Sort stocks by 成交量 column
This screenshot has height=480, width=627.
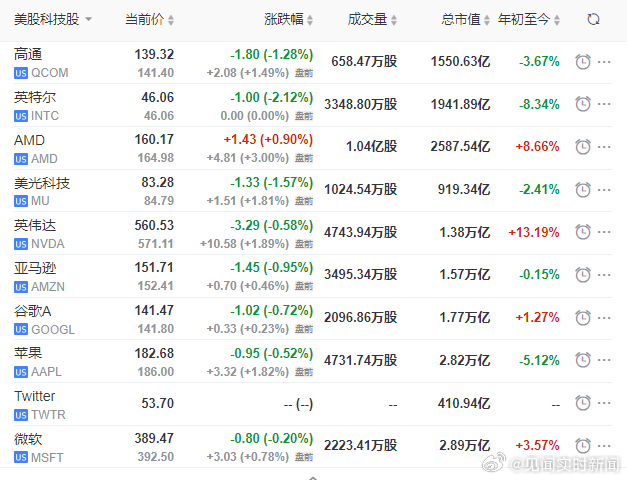click(372, 19)
